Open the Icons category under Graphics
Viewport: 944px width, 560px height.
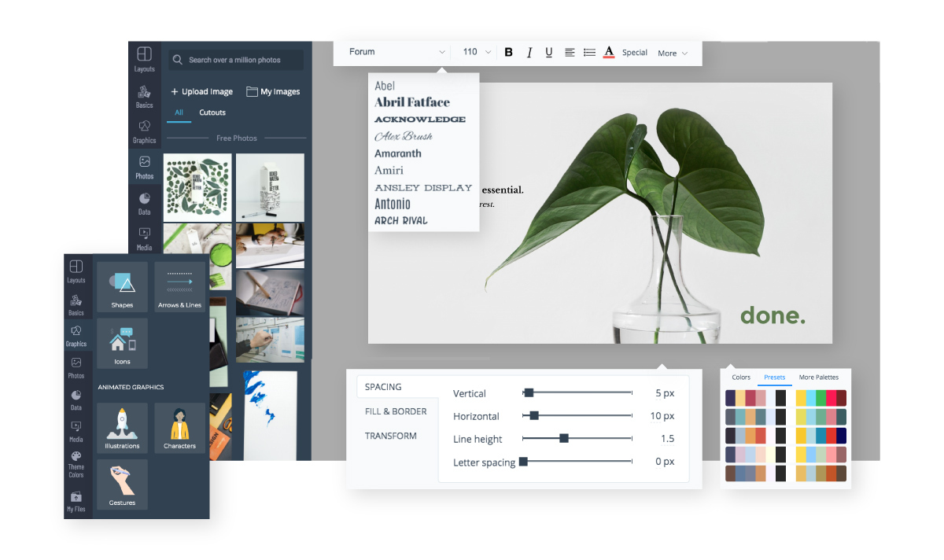[x=122, y=344]
